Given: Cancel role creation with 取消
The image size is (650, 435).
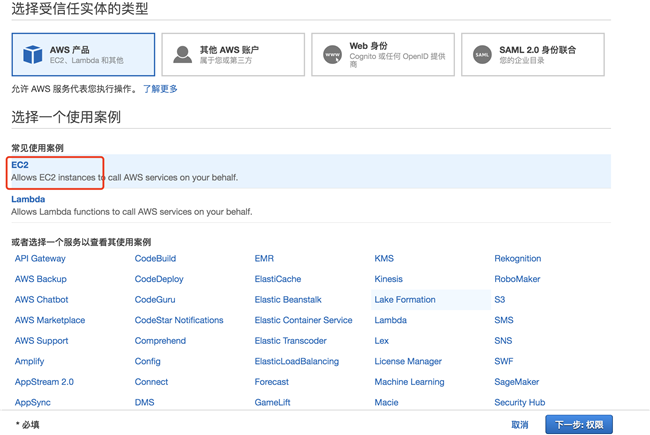Looking at the screenshot, I should [x=520, y=425].
